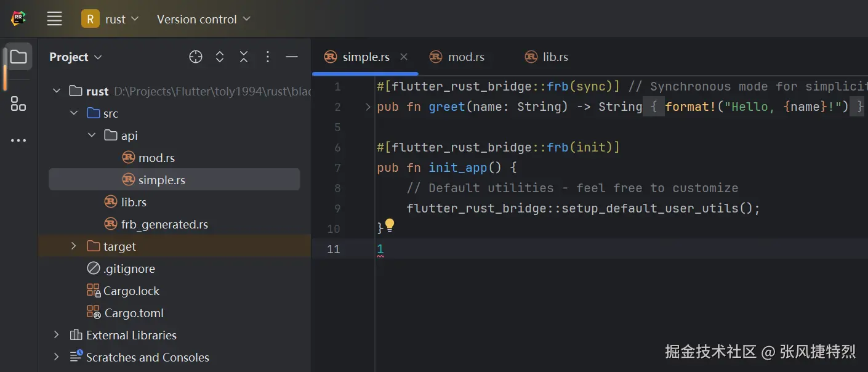Screen dimensions: 868x372
Task: Click the R project badge icon
Action: 90,19
